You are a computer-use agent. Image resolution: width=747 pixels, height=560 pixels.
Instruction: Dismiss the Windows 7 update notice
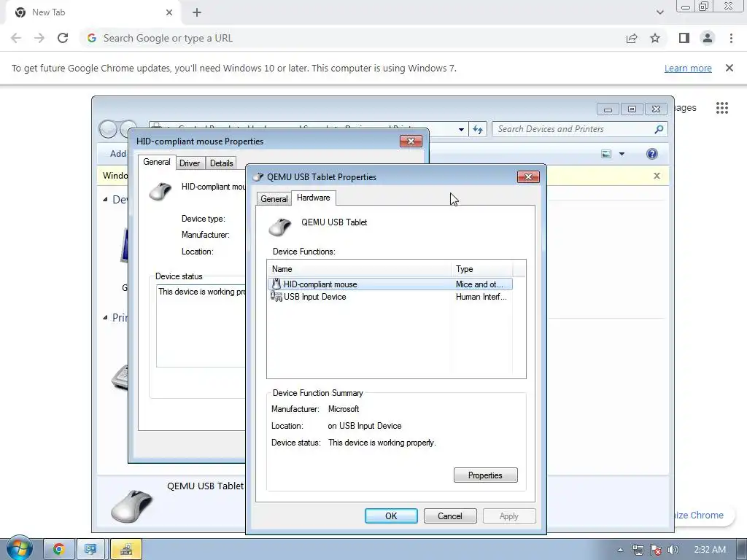click(729, 68)
